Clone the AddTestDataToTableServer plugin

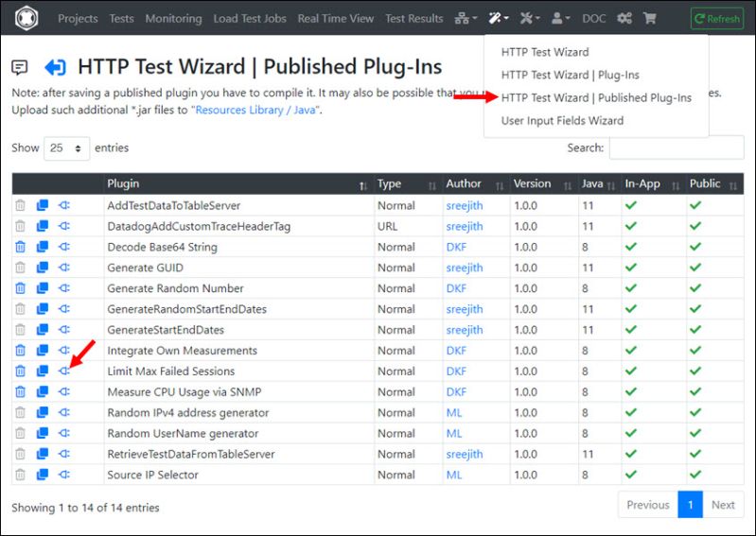(x=43, y=206)
